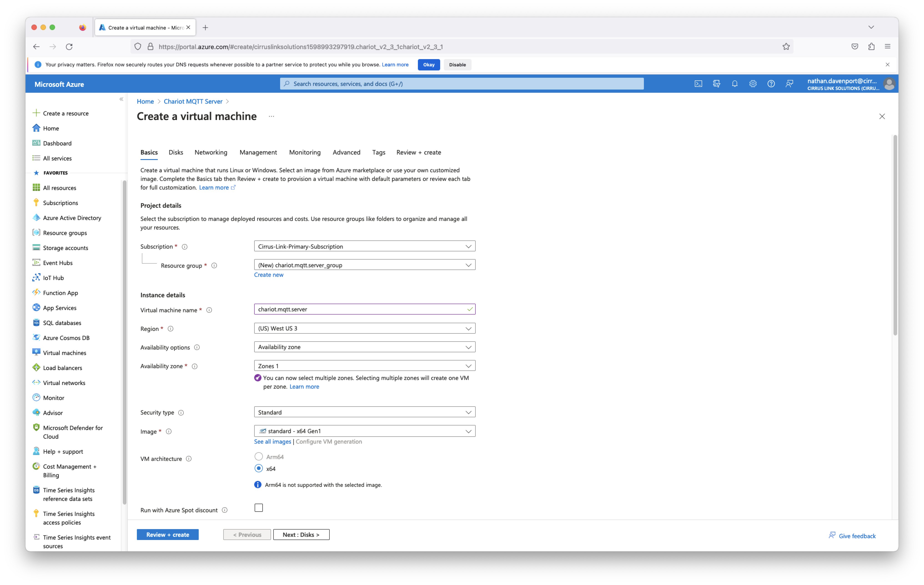Go to Resource groups
Screen dimensions: 924x585
[x=65, y=232]
